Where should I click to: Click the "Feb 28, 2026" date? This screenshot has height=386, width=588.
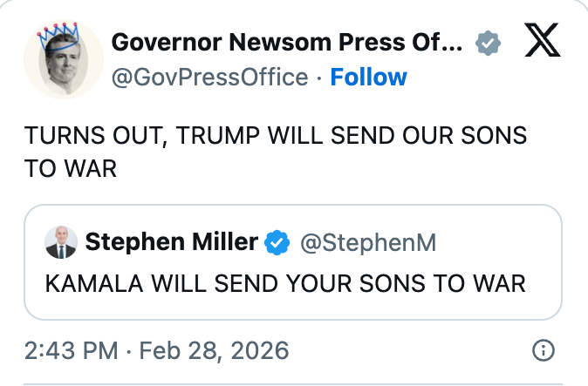click(x=214, y=351)
